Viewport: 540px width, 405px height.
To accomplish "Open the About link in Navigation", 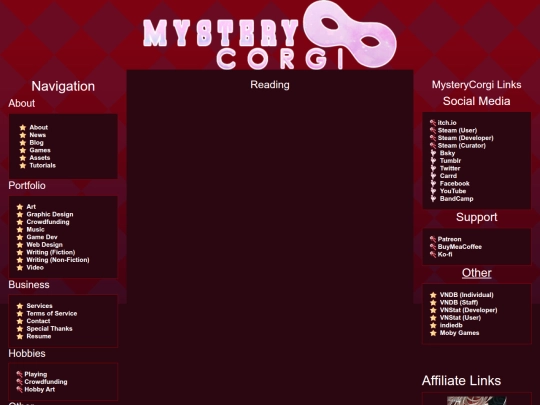I will point(38,127).
